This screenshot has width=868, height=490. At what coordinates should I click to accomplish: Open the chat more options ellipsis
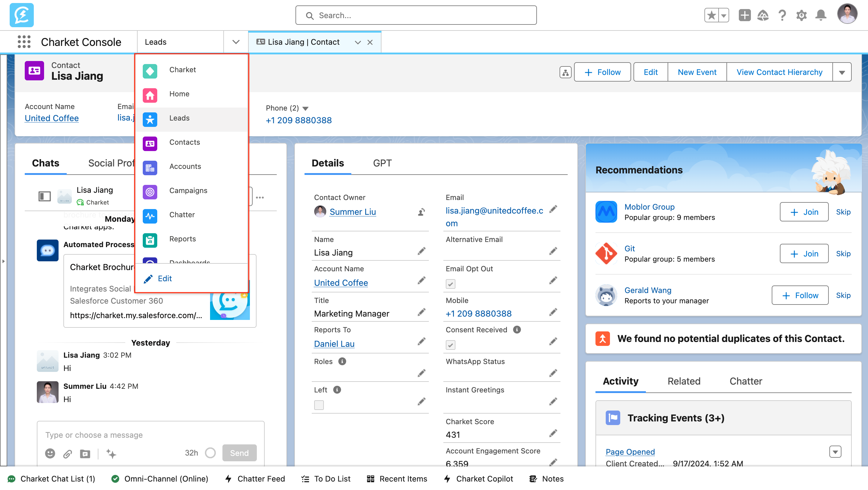(260, 198)
